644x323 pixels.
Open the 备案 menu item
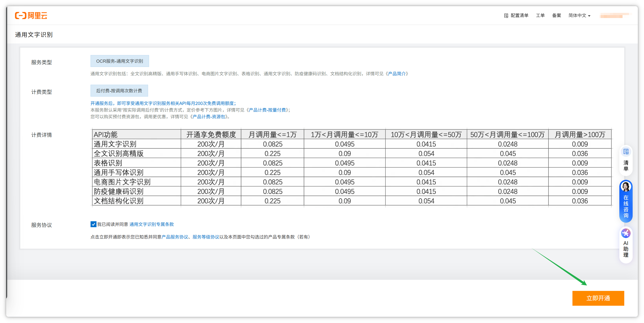(x=556, y=16)
